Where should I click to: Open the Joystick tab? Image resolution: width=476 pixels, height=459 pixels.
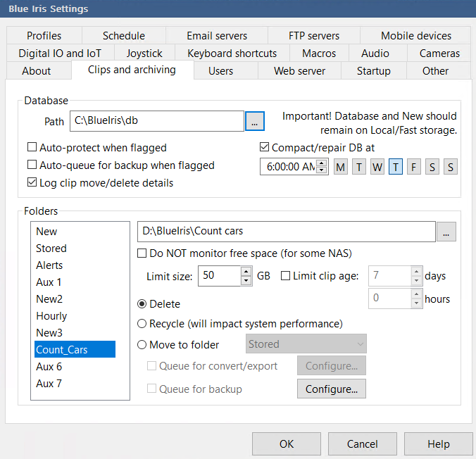click(x=144, y=53)
